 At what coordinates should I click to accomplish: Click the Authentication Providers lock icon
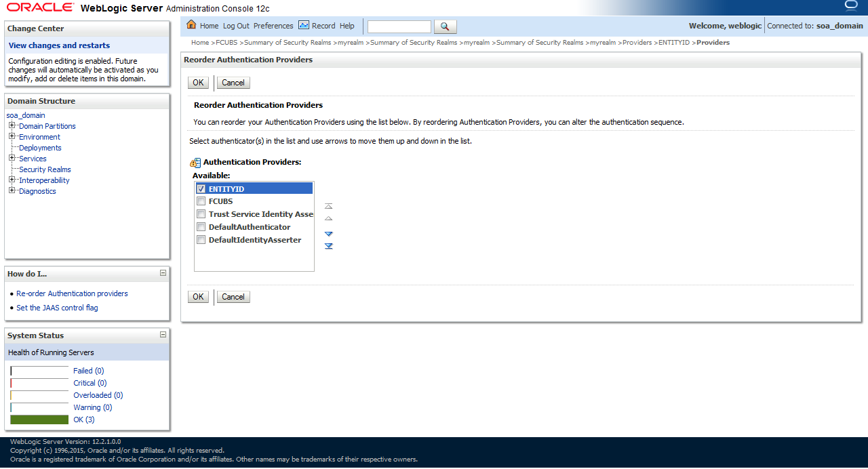tap(195, 163)
